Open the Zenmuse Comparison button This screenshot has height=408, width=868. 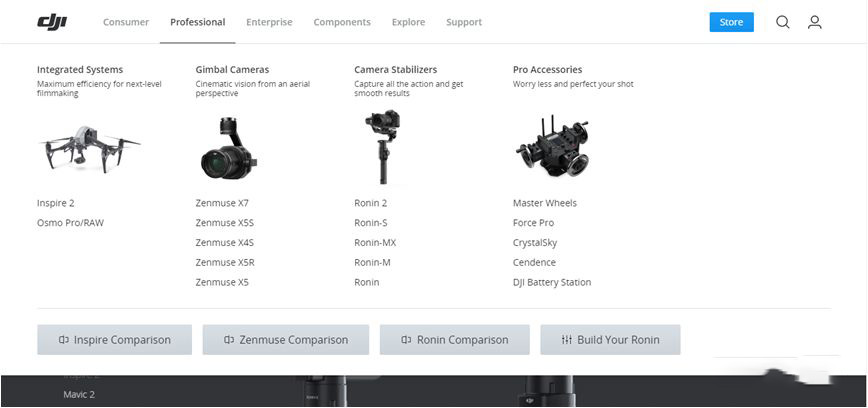(x=286, y=340)
